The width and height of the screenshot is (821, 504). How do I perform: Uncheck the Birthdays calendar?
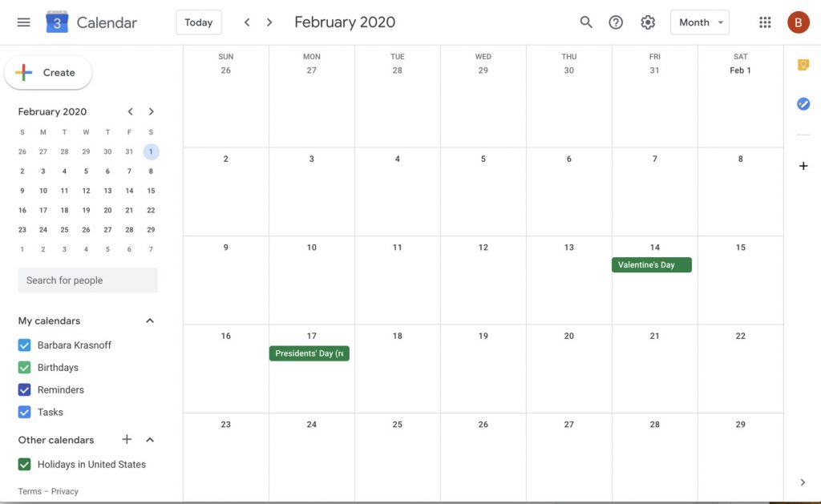click(x=23, y=367)
